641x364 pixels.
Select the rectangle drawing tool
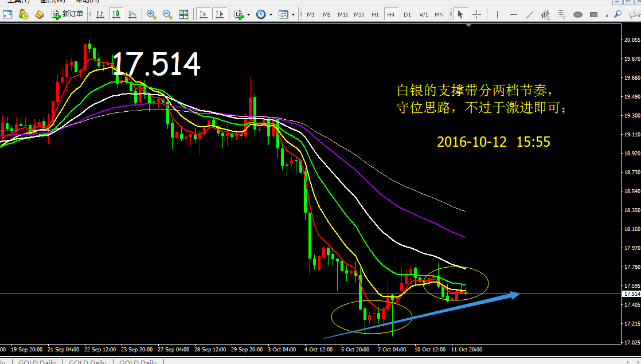click(x=593, y=15)
